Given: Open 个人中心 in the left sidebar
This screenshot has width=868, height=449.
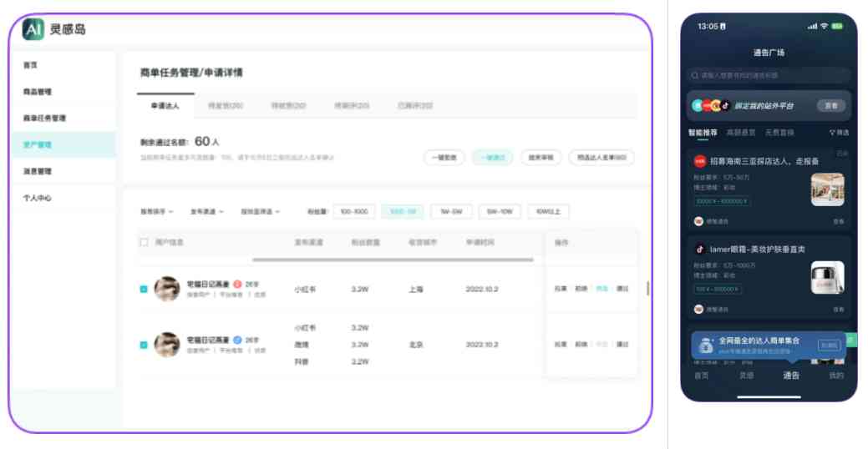Looking at the screenshot, I should pyautogui.click(x=38, y=198).
